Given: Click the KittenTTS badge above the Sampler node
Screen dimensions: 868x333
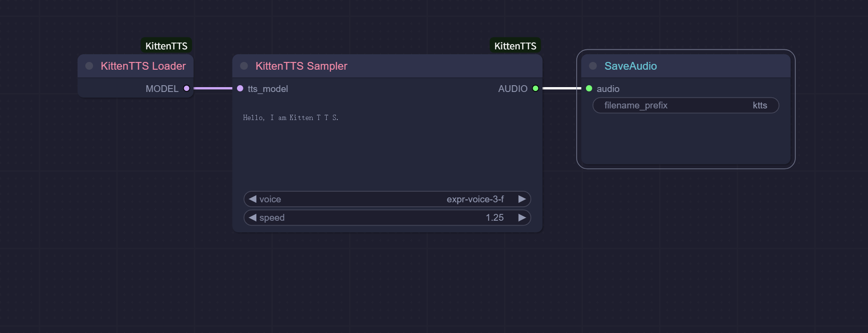Looking at the screenshot, I should pos(515,46).
